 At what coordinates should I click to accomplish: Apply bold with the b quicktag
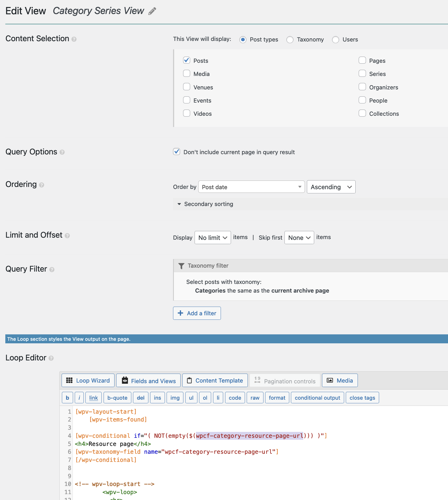67,398
